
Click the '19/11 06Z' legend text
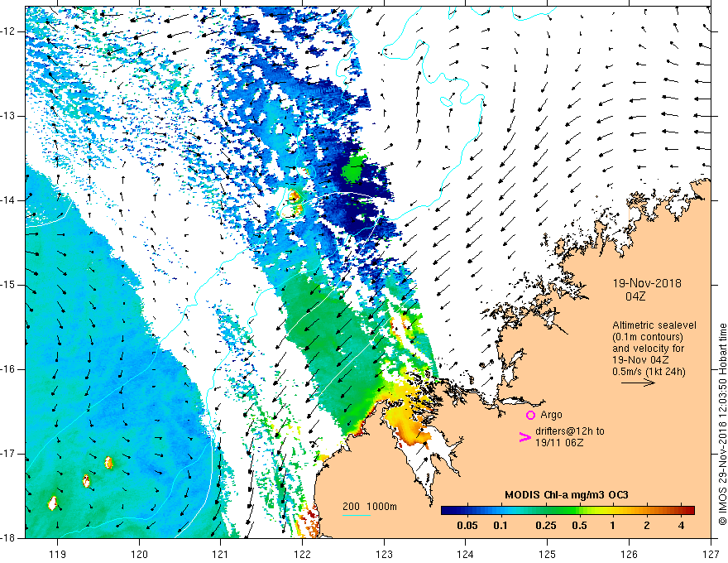(x=559, y=443)
